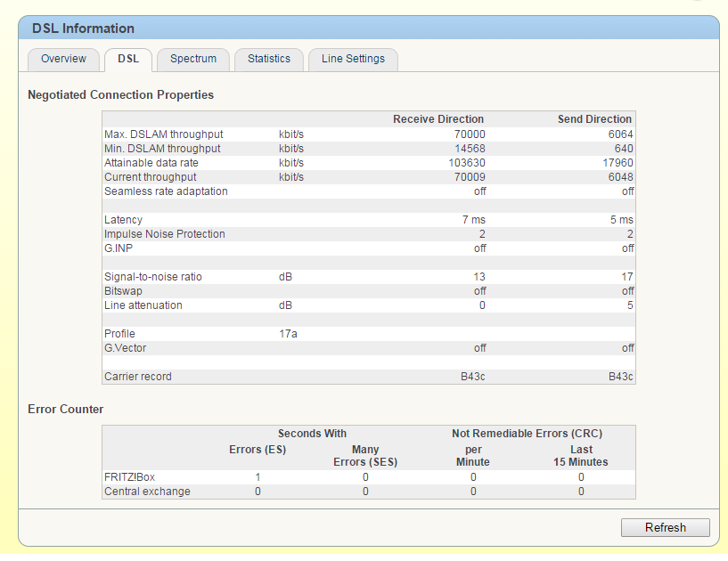The height and width of the screenshot is (561, 728).
Task: Select the DSL tab
Action: pyautogui.click(x=127, y=59)
